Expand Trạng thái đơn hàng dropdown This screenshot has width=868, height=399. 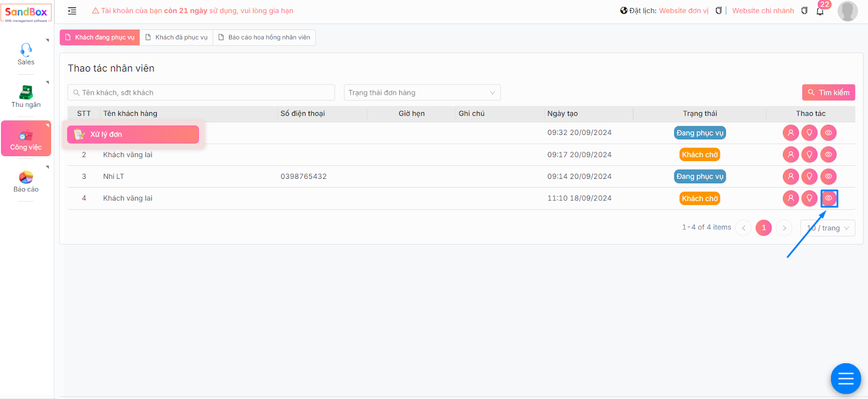click(422, 93)
